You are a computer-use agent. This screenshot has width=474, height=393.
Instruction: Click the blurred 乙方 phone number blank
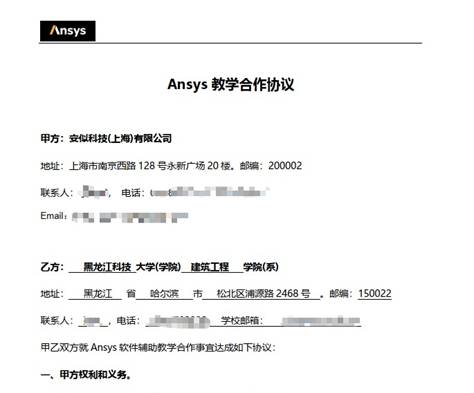(x=178, y=321)
